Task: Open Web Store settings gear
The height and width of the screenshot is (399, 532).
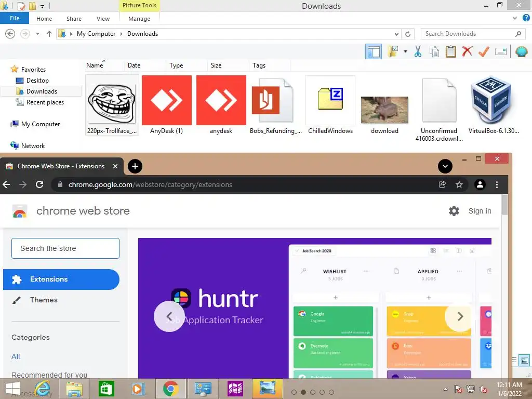Action: point(454,211)
